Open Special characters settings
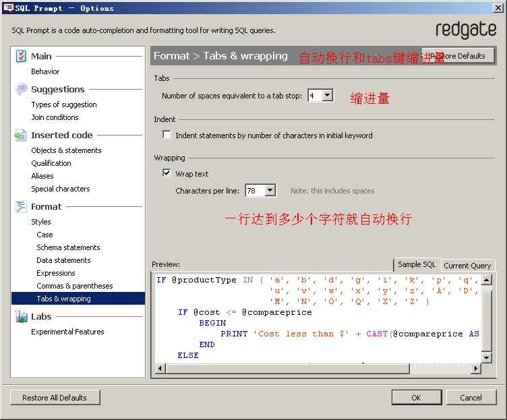This screenshot has width=507, height=420. [61, 189]
